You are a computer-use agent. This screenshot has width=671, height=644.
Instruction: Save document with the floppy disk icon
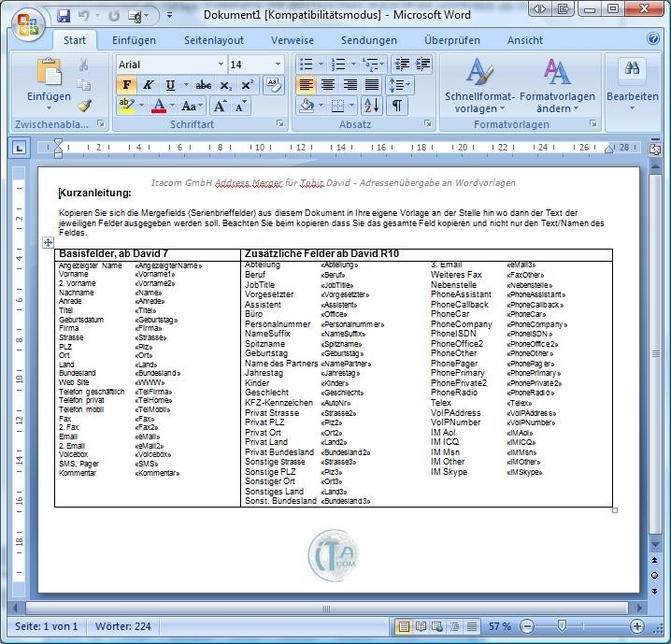64,16
